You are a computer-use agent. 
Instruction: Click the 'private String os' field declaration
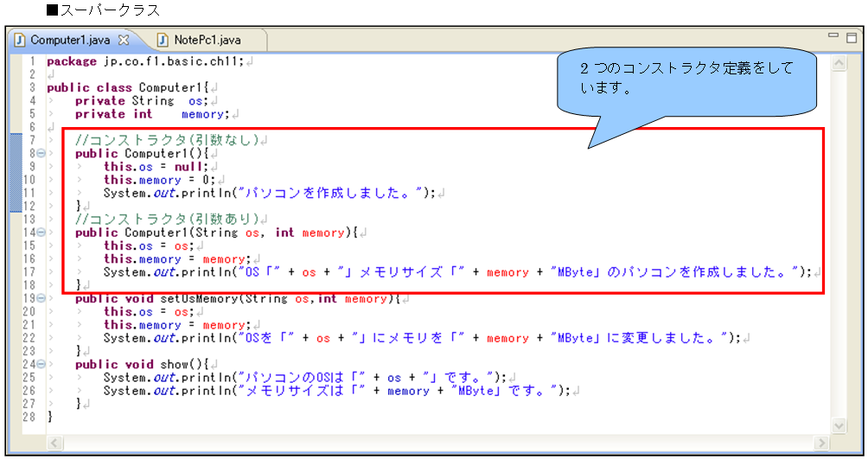tap(138, 101)
